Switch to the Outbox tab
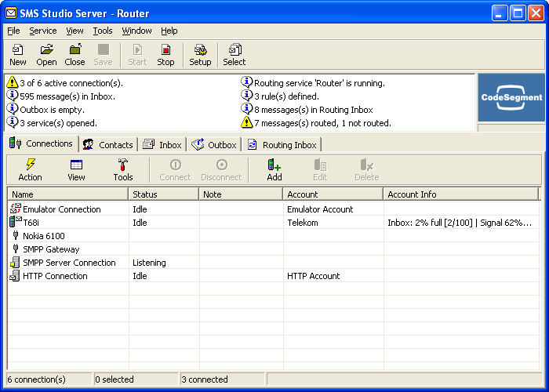This screenshot has height=392, width=549. coord(214,145)
